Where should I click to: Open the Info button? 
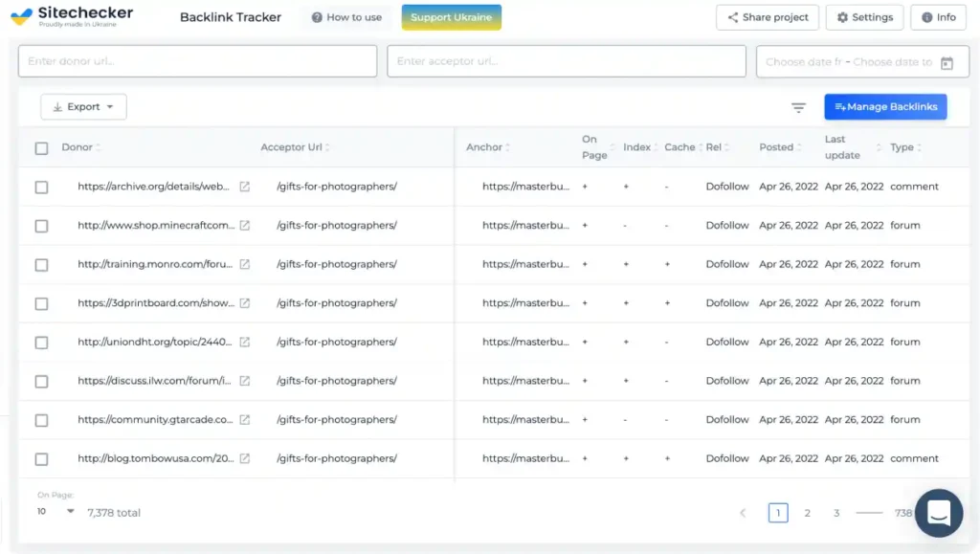(938, 17)
